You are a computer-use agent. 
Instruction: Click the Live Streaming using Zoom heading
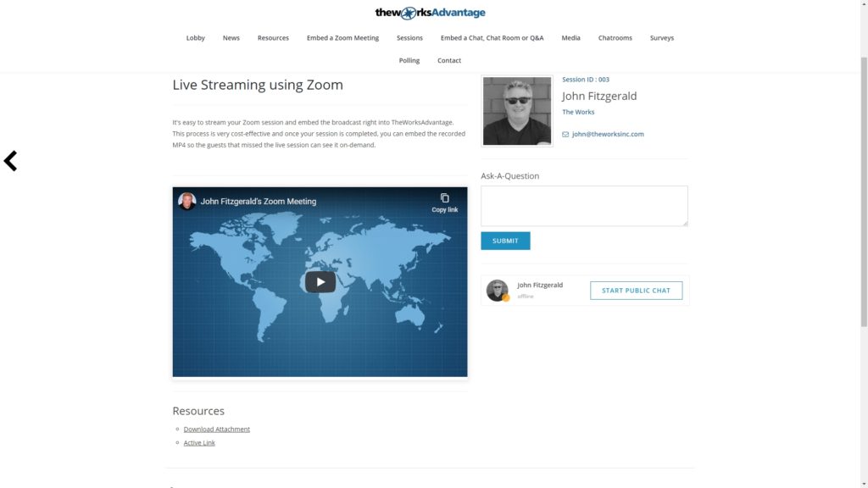coord(258,85)
